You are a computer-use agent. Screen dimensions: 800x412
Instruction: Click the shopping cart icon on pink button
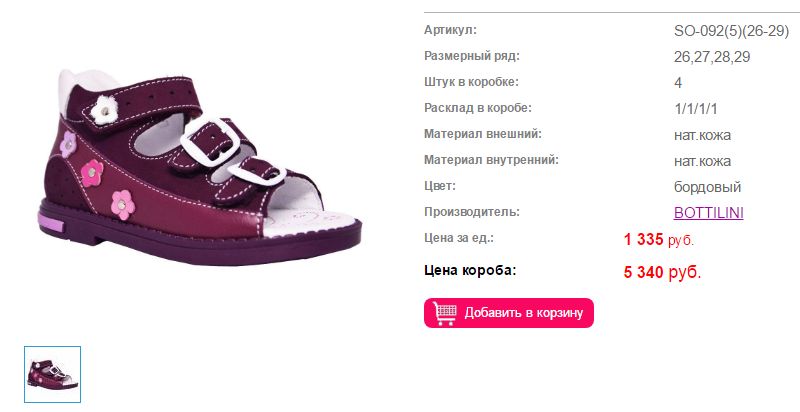pos(444,313)
